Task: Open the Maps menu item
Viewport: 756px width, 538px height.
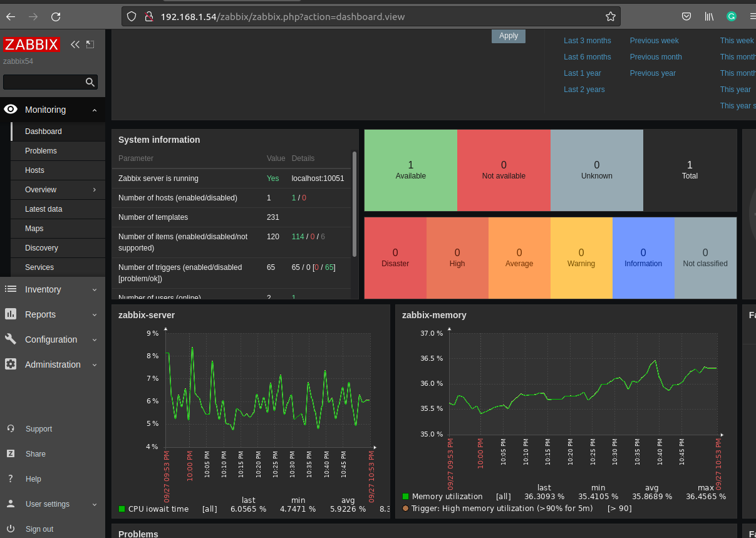Action: click(x=58, y=229)
